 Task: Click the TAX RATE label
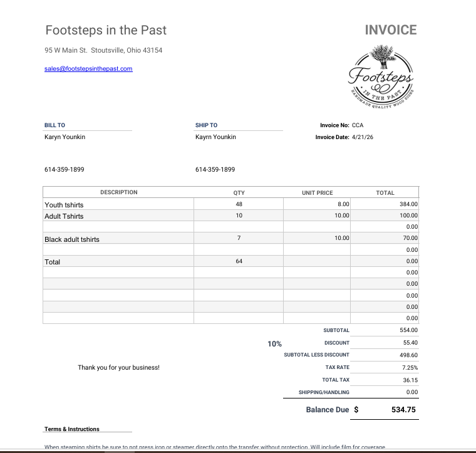click(337, 367)
